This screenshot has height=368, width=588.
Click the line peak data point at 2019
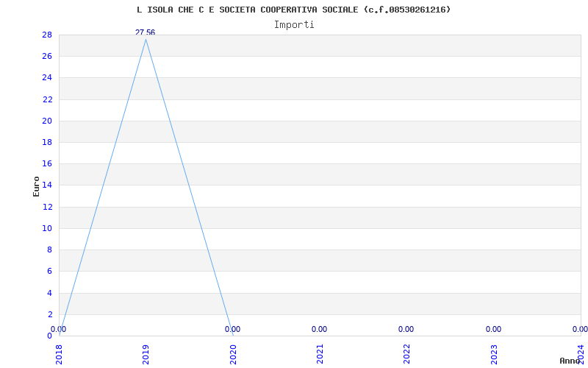146,39
